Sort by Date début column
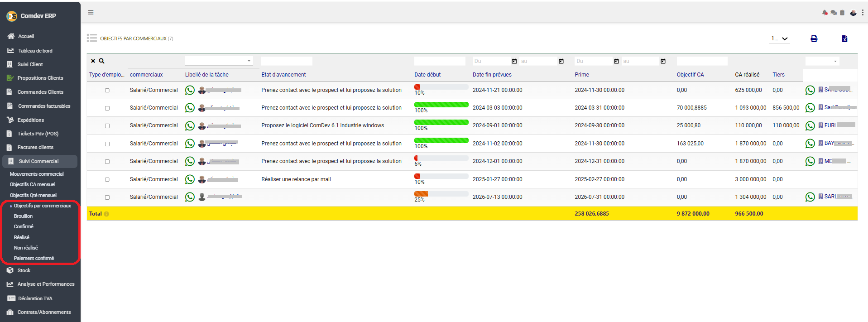 427,75
